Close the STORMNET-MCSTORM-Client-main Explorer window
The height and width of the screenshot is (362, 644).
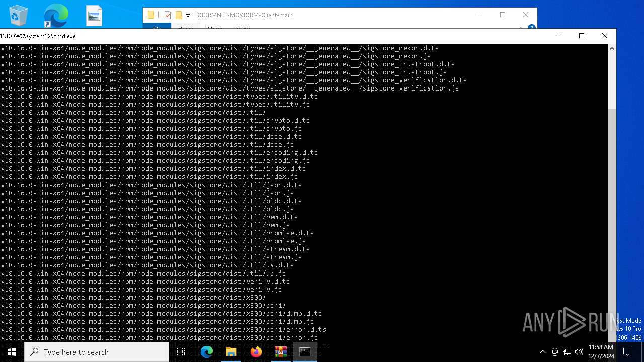[525, 15]
